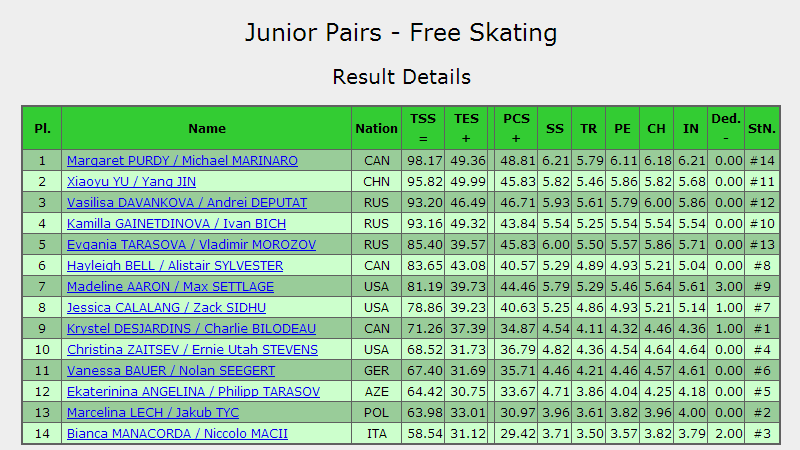This screenshot has height=450, width=800.
Task: Click Vasilisa DAVANKOVA / Andrei DEPUTAT link
Action: (187, 203)
